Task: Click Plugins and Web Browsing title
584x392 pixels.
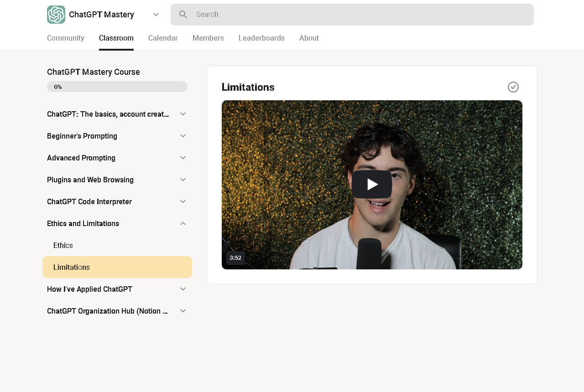Action: pyautogui.click(x=90, y=180)
